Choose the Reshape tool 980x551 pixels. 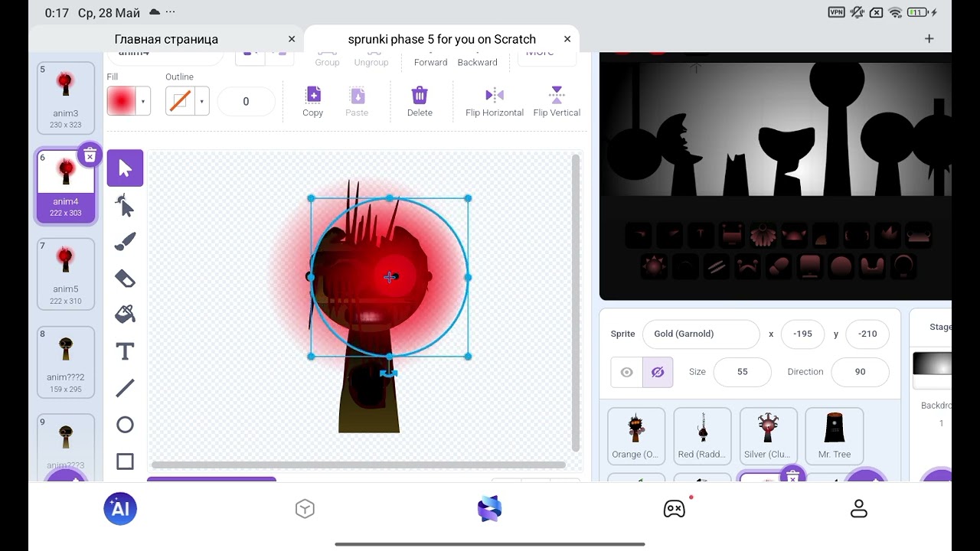(125, 204)
